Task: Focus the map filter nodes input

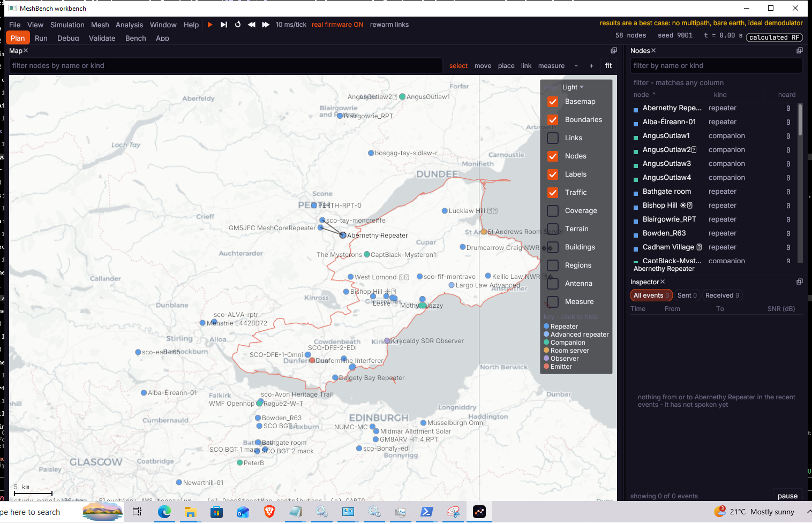Action: tap(226, 66)
